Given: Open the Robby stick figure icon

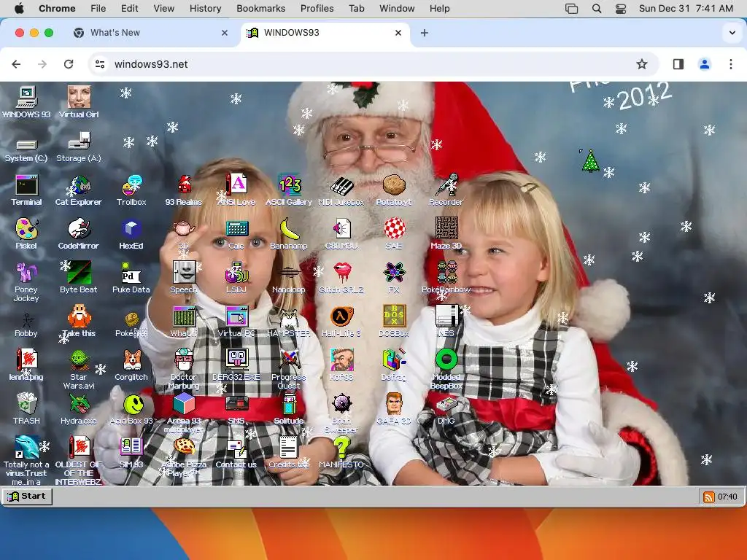Looking at the screenshot, I should pyautogui.click(x=26, y=319).
